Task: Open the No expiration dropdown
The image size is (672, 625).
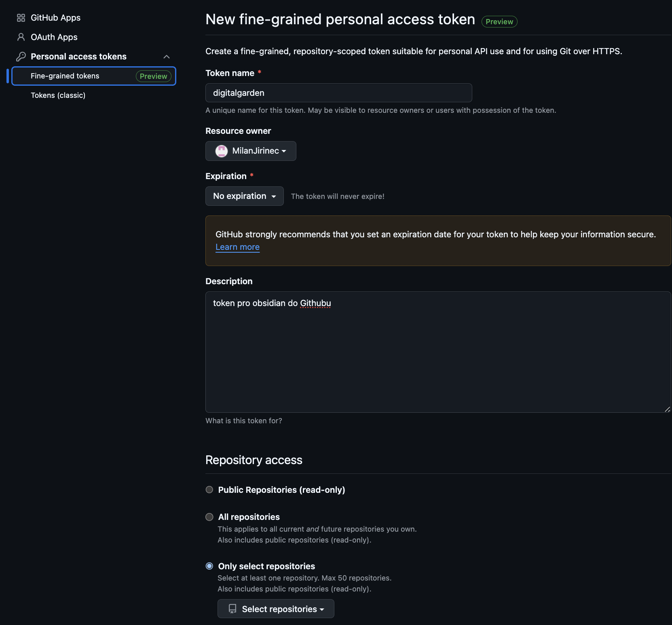Action: tap(245, 196)
